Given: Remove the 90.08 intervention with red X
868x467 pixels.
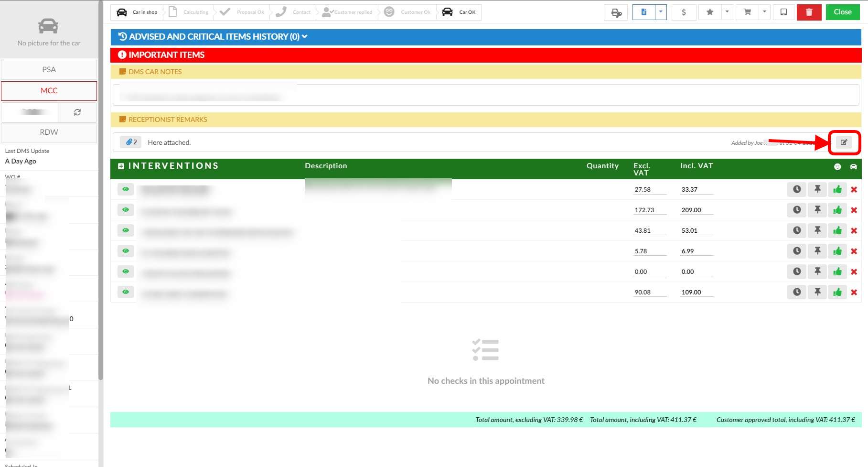Looking at the screenshot, I should coord(854,293).
